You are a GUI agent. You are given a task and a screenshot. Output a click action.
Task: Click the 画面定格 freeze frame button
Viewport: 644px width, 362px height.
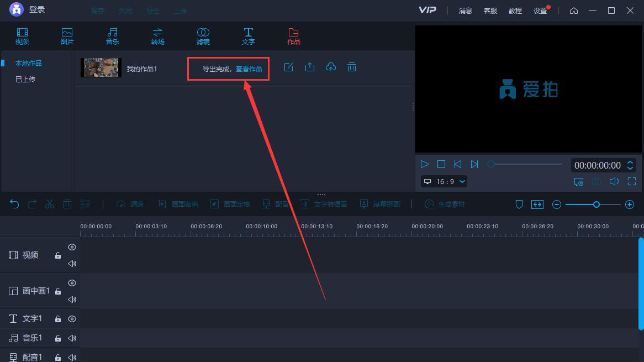coord(230,204)
